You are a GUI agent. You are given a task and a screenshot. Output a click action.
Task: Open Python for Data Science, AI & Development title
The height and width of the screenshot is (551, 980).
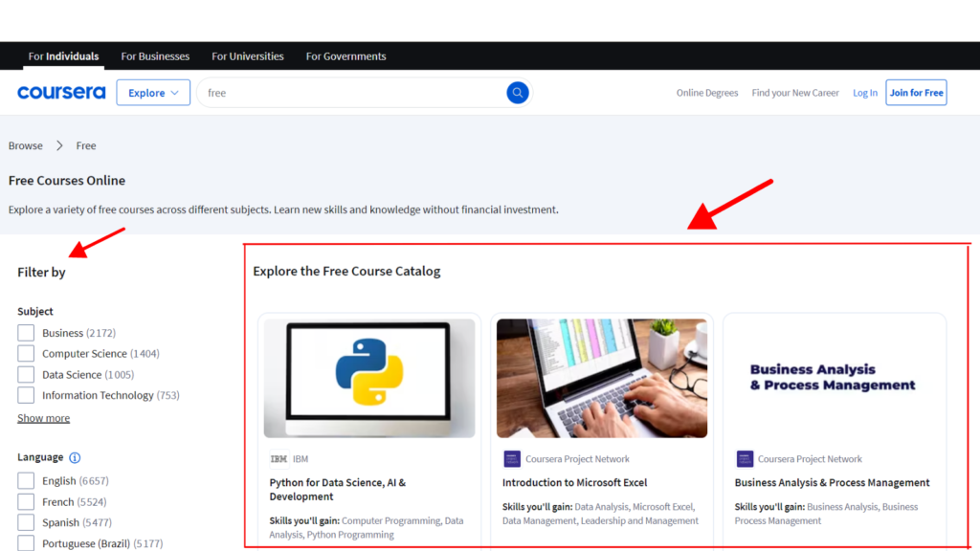click(338, 490)
